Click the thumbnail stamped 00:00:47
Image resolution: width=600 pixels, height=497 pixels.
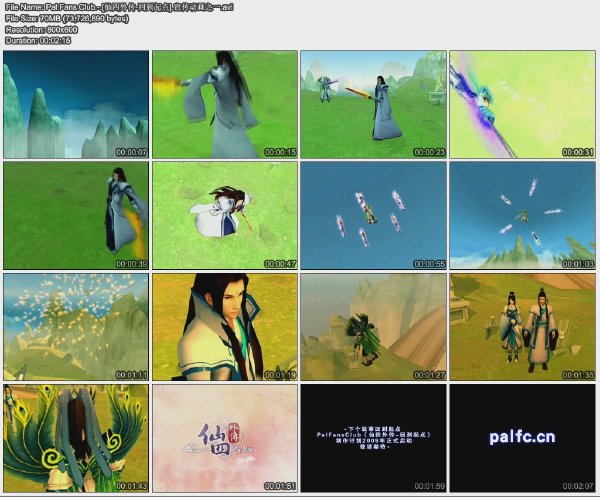click(225, 215)
